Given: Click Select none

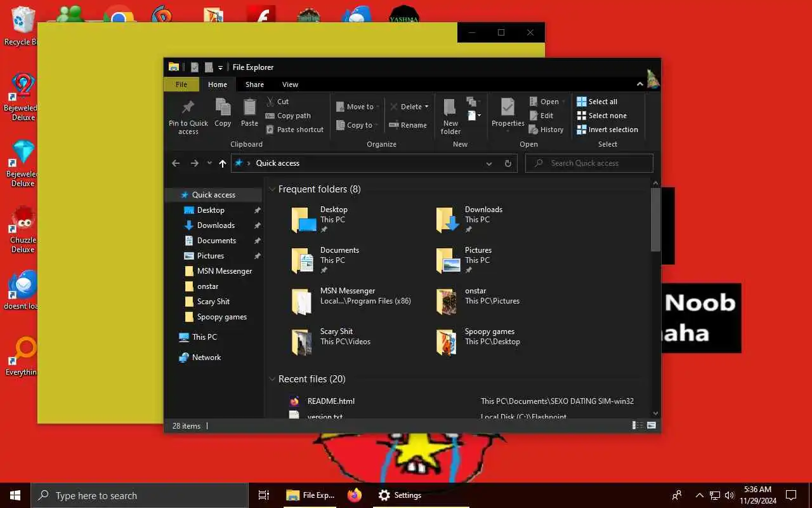Looking at the screenshot, I should click(601, 116).
